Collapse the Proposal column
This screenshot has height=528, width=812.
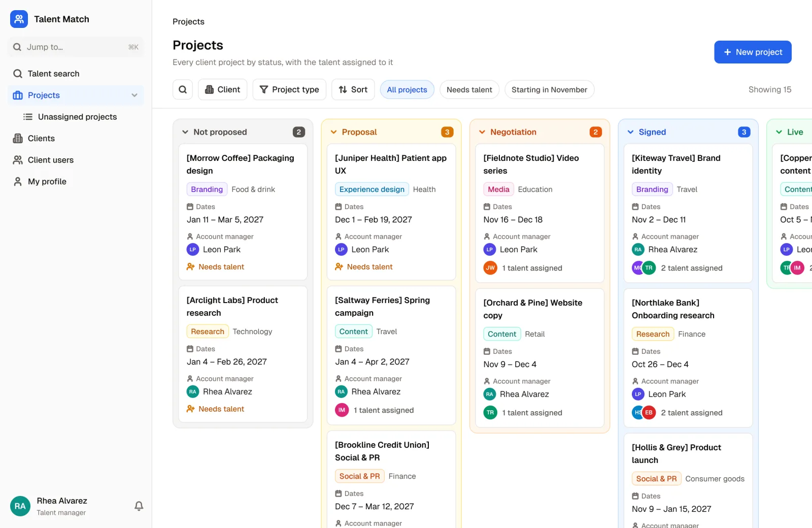[333, 132]
